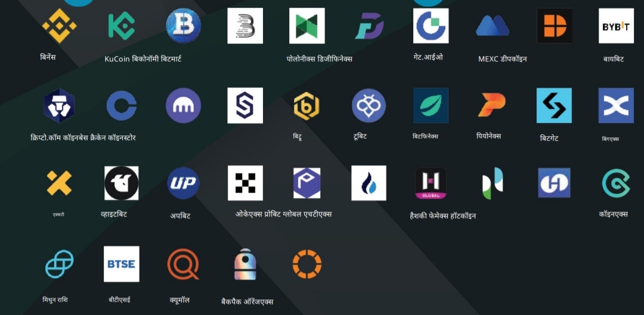Click the white BTSE logo tile
The height and width of the screenshot is (315, 644).
click(x=121, y=264)
